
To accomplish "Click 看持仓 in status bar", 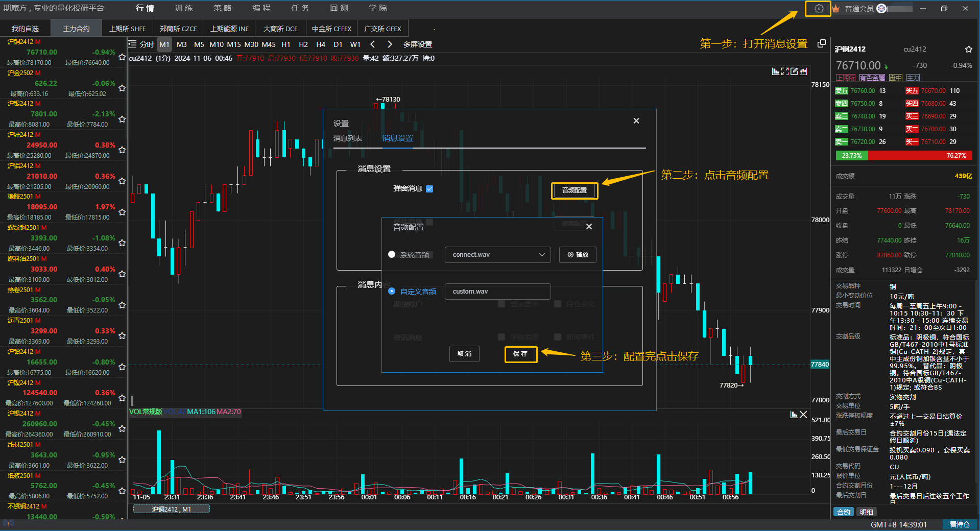I will click(x=960, y=524).
